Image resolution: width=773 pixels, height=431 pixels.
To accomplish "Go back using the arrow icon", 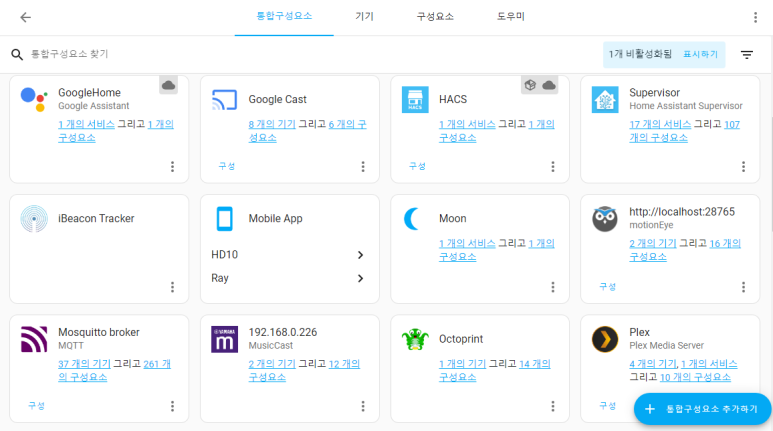I will (25, 17).
